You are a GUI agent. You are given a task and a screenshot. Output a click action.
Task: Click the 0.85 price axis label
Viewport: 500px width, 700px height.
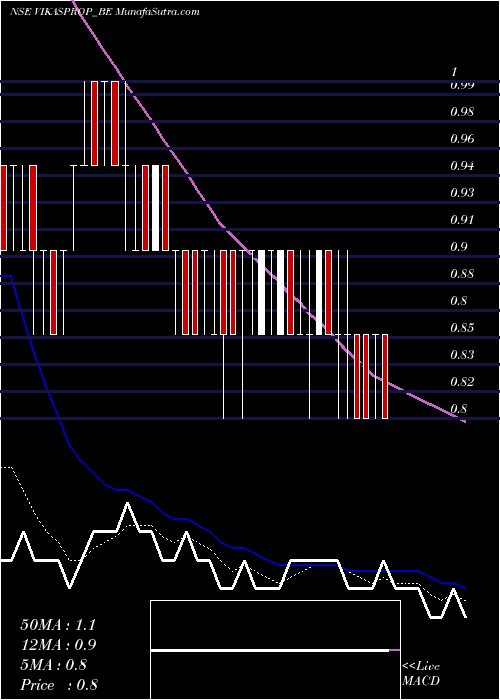(x=462, y=328)
